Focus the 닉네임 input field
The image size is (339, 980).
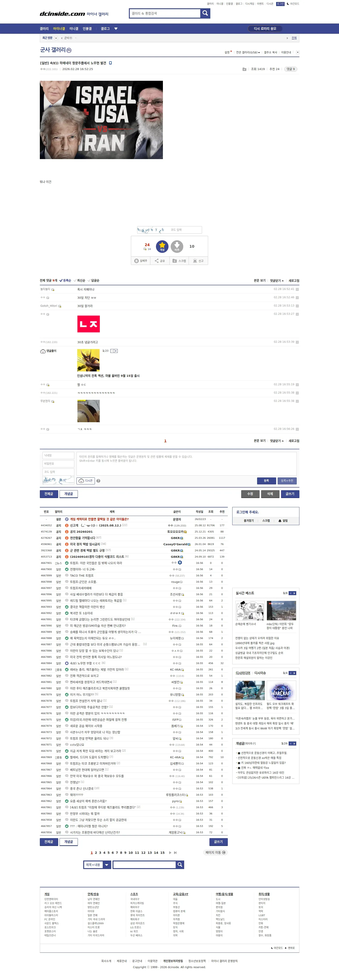[x=58, y=455]
